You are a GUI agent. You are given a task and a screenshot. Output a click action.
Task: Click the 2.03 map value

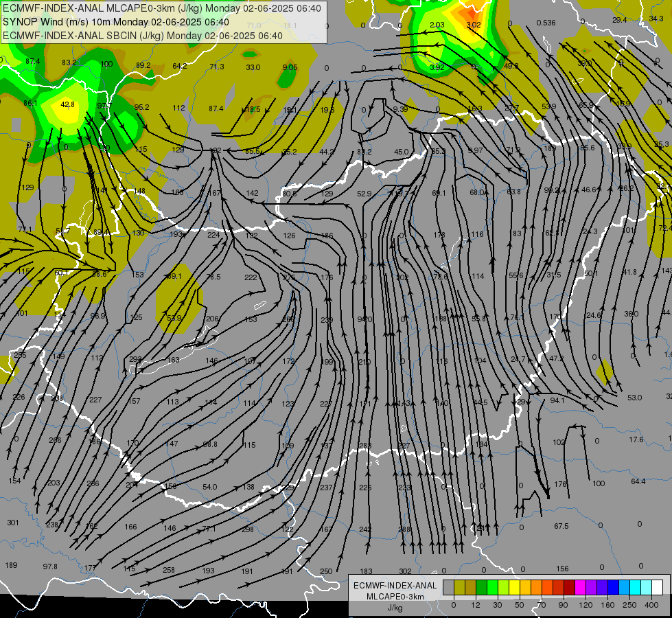coord(437,25)
